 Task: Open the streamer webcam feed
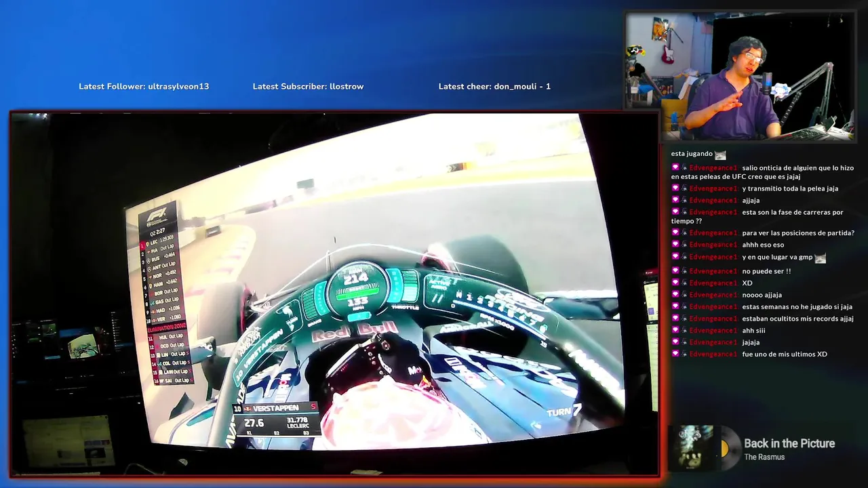pos(741,77)
